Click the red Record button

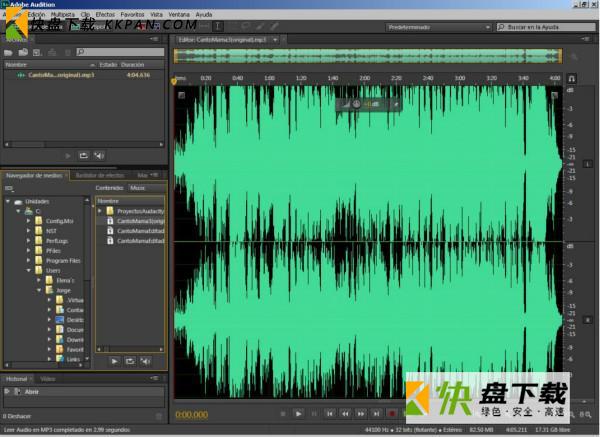(392, 414)
